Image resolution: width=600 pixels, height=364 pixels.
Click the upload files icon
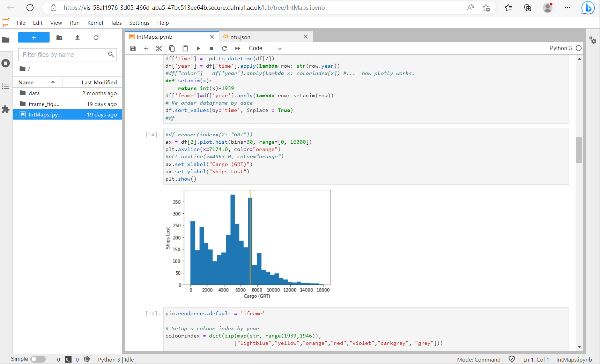(77, 38)
